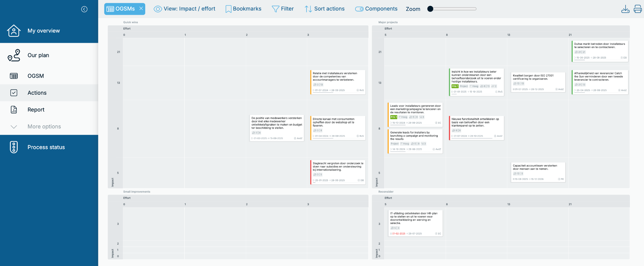Click the Actions checkmark icon
Image resolution: width=644 pixels, height=266 pixels.
pos(14,93)
